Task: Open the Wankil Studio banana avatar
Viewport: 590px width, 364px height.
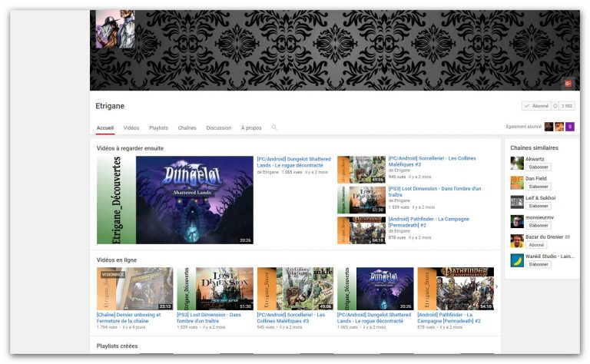Action: tap(517, 260)
